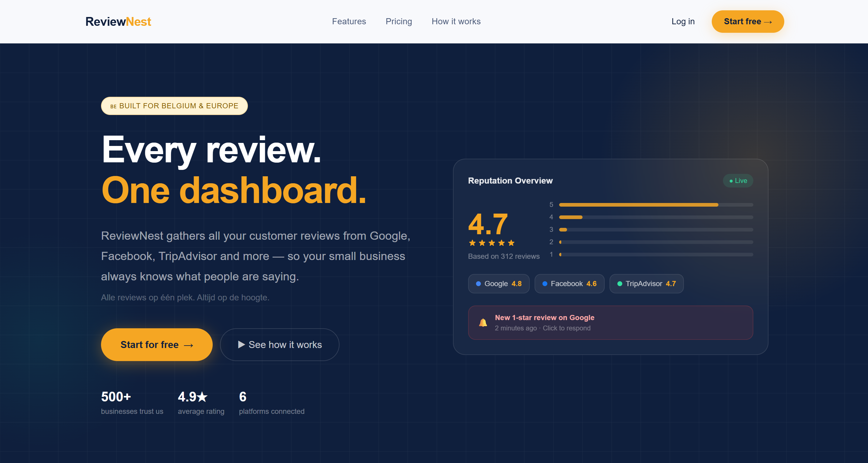Viewport: 868px width, 463px height.
Task: Select the Google 4.8 platform chip
Action: pyautogui.click(x=499, y=284)
